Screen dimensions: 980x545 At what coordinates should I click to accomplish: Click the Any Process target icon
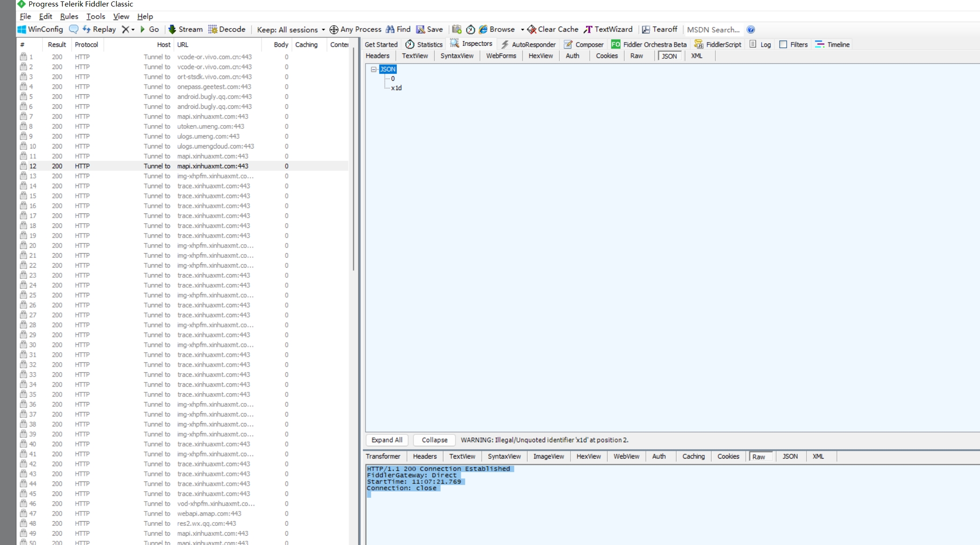(x=334, y=29)
